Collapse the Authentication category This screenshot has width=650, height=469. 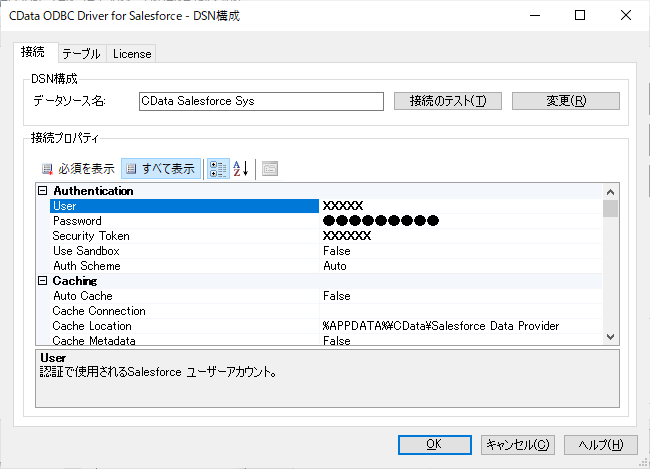tap(42, 191)
